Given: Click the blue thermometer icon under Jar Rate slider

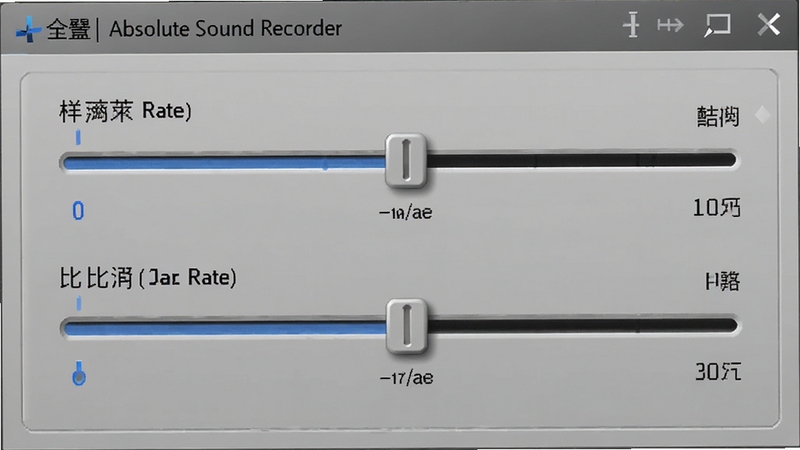Looking at the screenshot, I should 79,373.
